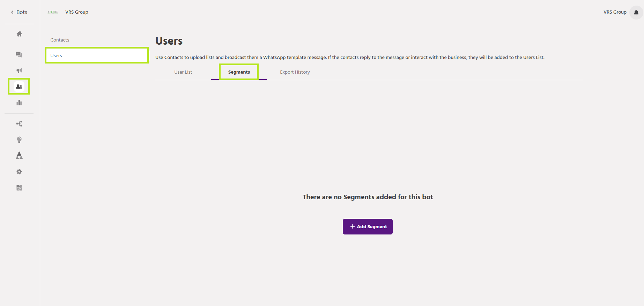Select the Segments tab
Screen dimensions: 644x306
click(x=239, y=72)
